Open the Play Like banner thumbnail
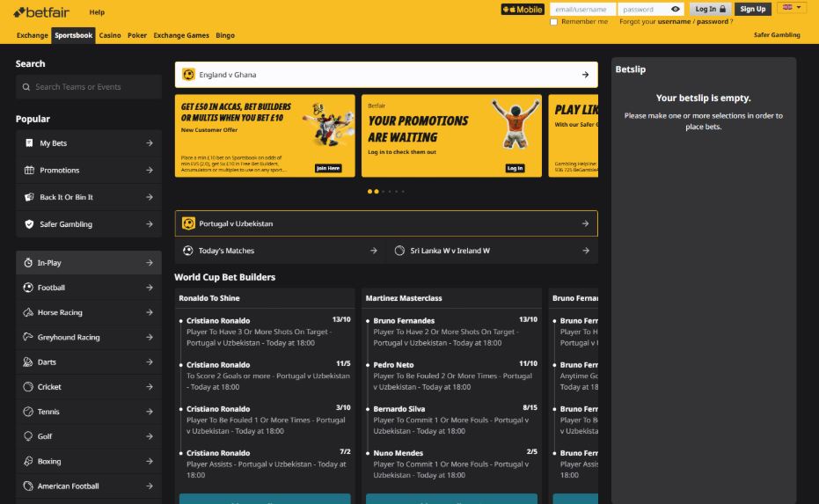Screen dimensions: 819x504 click(x=573, y=135)
